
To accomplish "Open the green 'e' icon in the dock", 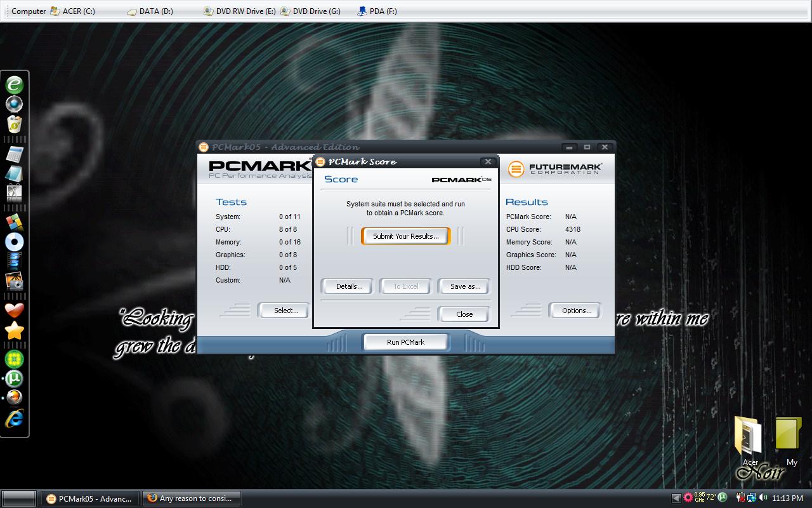I will coord(14,84).
